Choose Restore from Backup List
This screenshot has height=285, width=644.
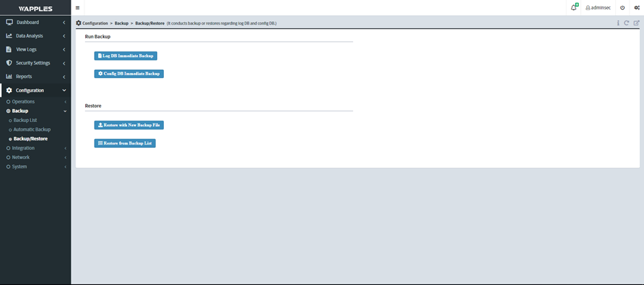(x=125, y=143)
